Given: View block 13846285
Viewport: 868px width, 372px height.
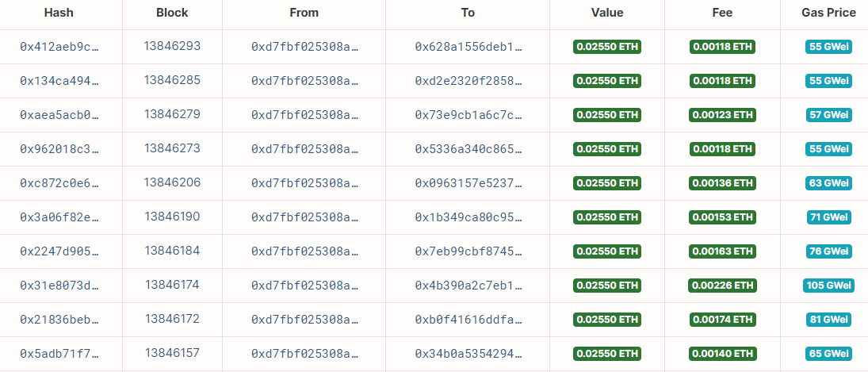Looking at the screenshot, I should (172, 80).
